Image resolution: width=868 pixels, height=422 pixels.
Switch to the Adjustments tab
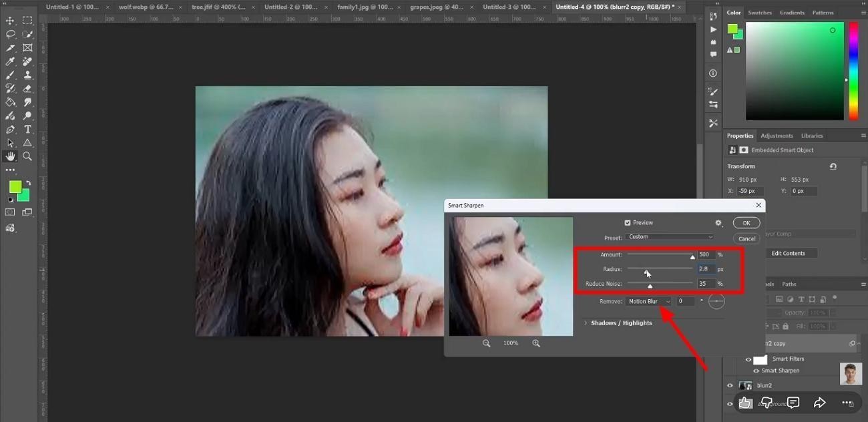pos(777,136)
